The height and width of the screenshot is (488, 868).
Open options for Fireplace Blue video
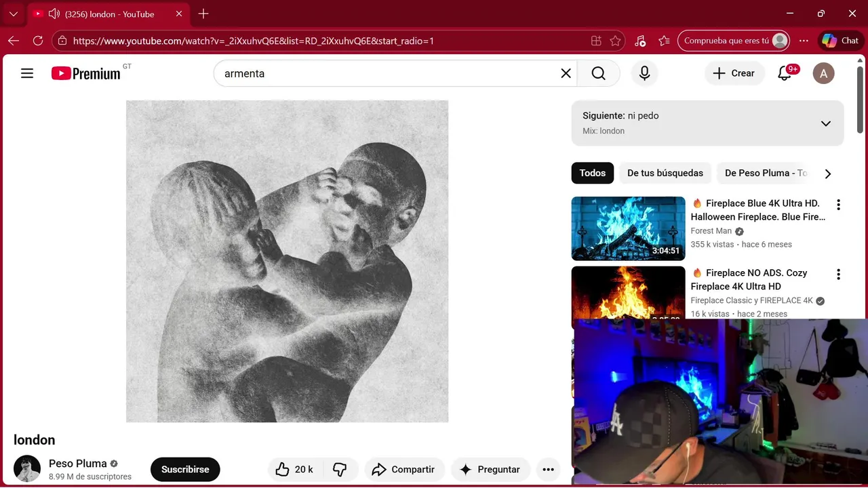(x=838, y=205)
